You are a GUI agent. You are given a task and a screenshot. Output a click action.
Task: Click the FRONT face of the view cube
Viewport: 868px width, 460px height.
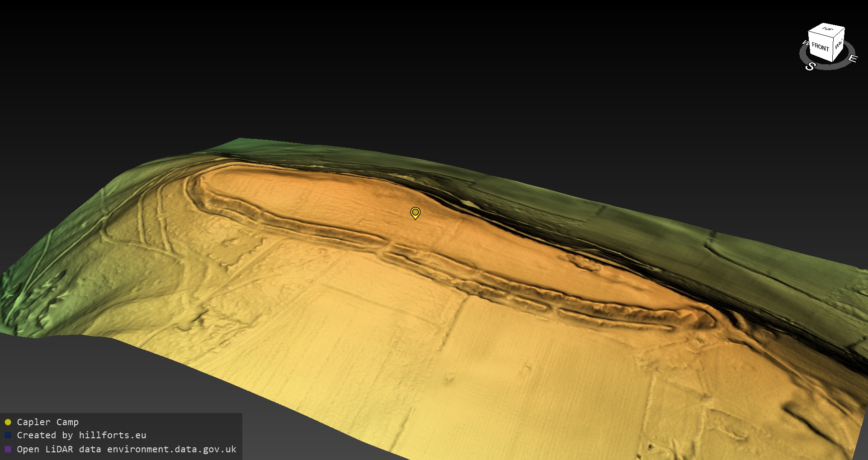point(820,47)
